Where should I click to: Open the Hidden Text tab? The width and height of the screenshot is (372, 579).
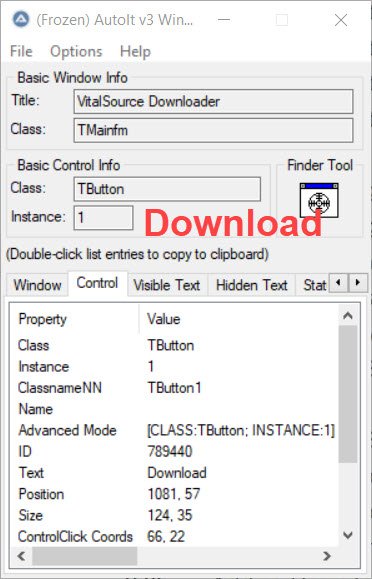252,285
